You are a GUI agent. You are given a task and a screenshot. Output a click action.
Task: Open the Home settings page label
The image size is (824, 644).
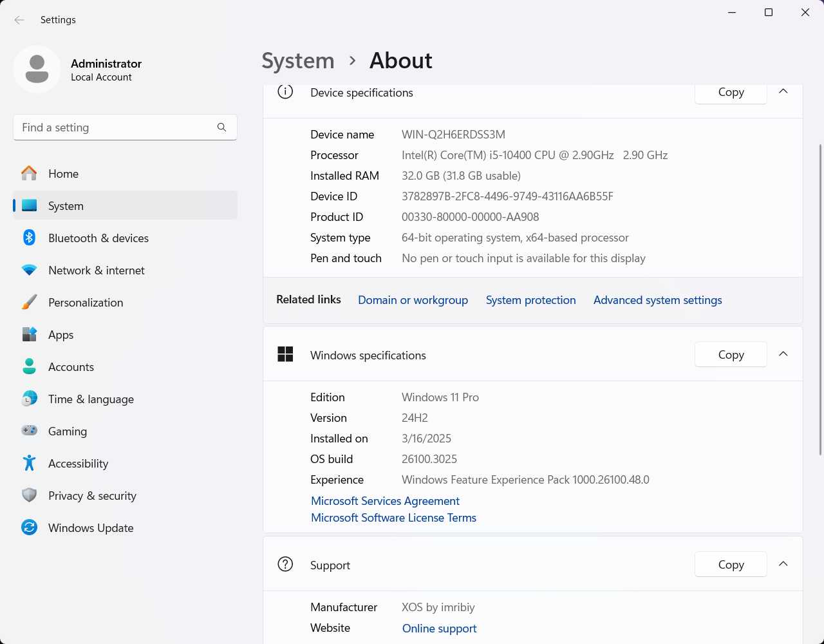coord(63,173)
